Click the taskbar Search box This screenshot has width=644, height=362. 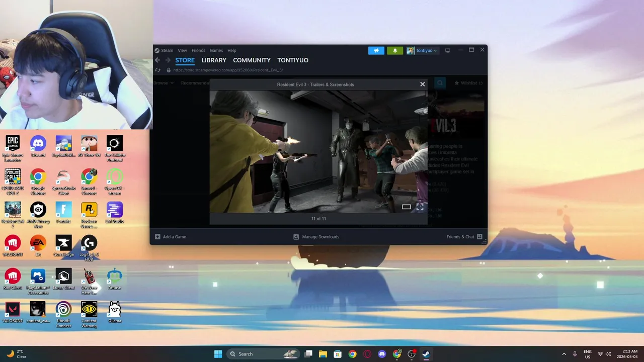pos(264,354)
